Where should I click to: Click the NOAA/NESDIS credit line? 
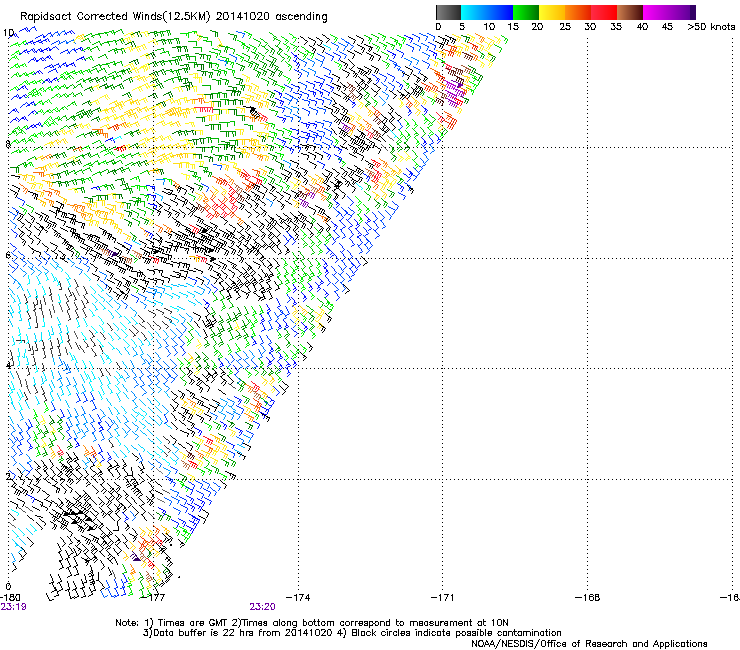[x=589, y=644]
